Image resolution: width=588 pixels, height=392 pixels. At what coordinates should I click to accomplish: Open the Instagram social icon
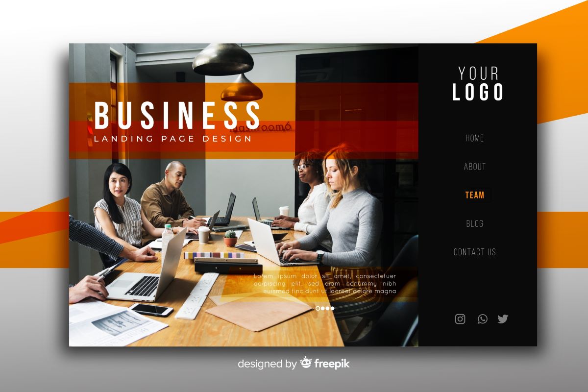(x=460, y=319)
